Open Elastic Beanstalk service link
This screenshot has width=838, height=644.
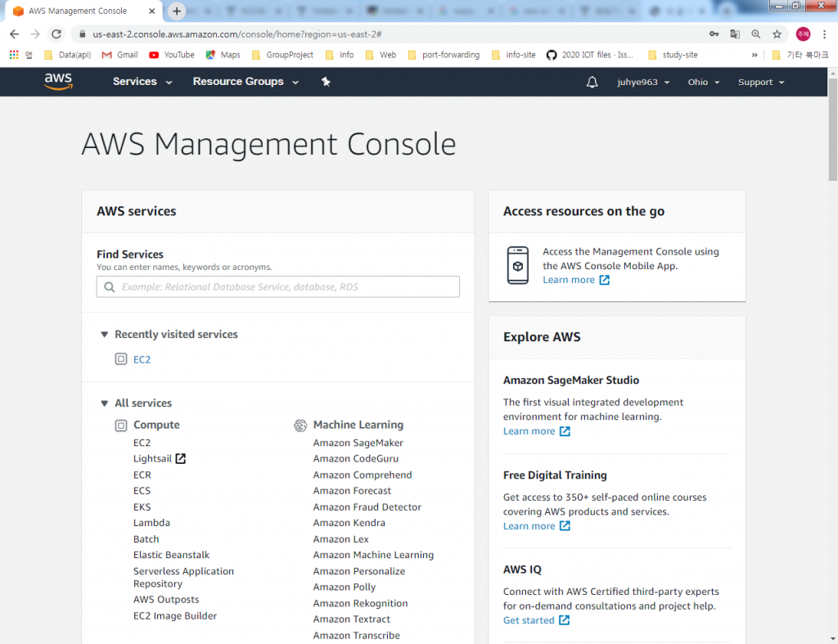(171, 556)
